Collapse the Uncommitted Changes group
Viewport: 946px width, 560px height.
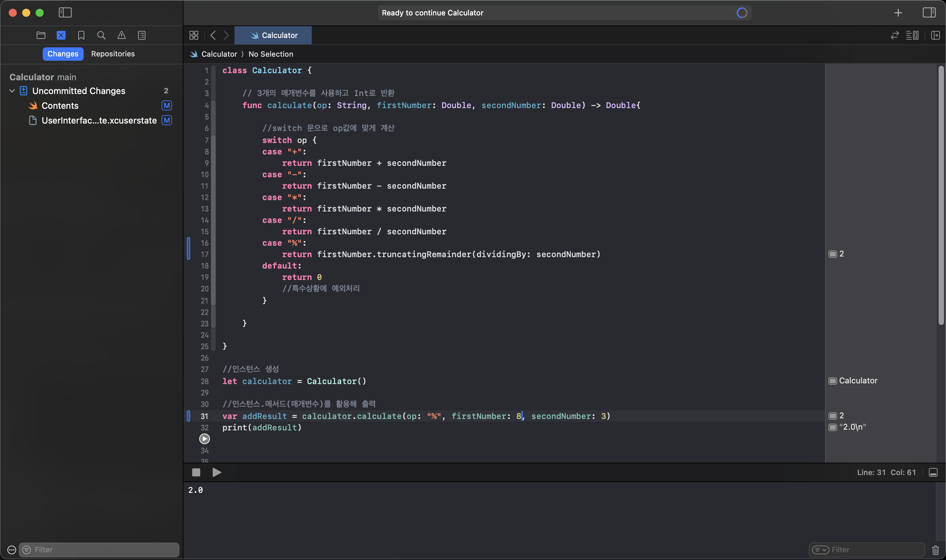pos(12,91)
